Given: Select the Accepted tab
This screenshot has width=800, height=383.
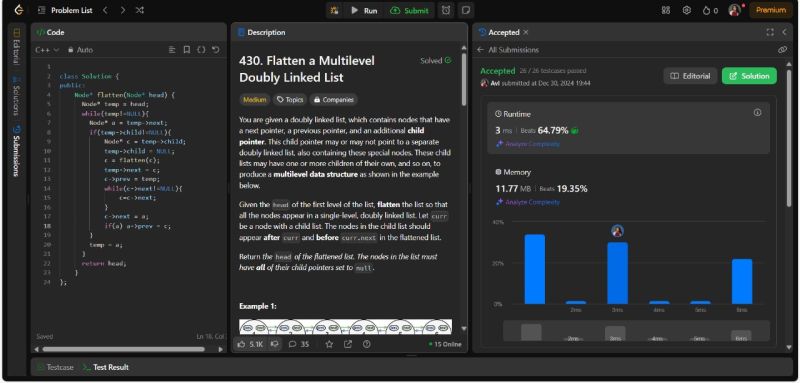Looking at the screenshot, I should coord(498,32).
